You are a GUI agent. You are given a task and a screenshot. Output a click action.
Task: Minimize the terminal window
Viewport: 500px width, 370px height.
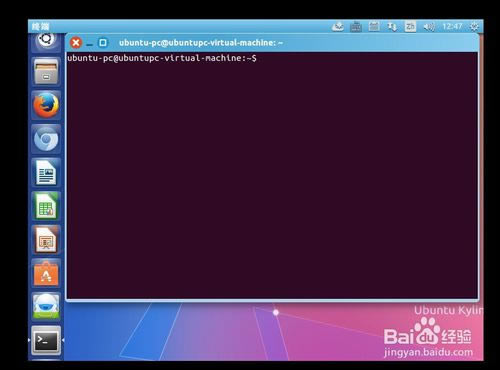pos(89,44)
